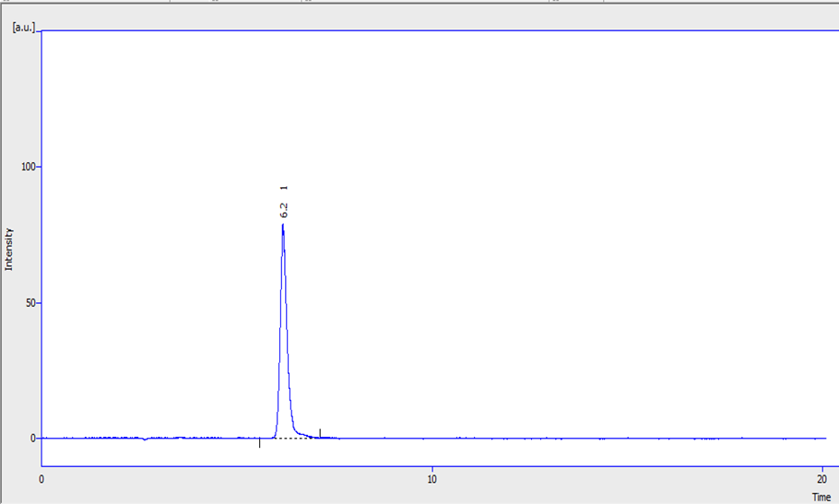This screenshot has height=504, width=839.
Task: Click the 0 value on the intensity axis
Action: tap(32, 439)
